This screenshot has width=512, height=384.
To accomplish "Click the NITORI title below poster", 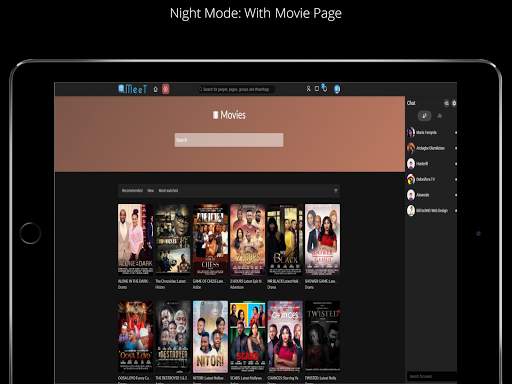I will point(208,378).
